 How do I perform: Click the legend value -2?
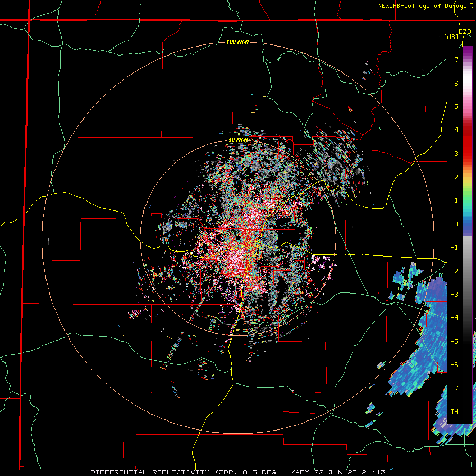(454, 271)
